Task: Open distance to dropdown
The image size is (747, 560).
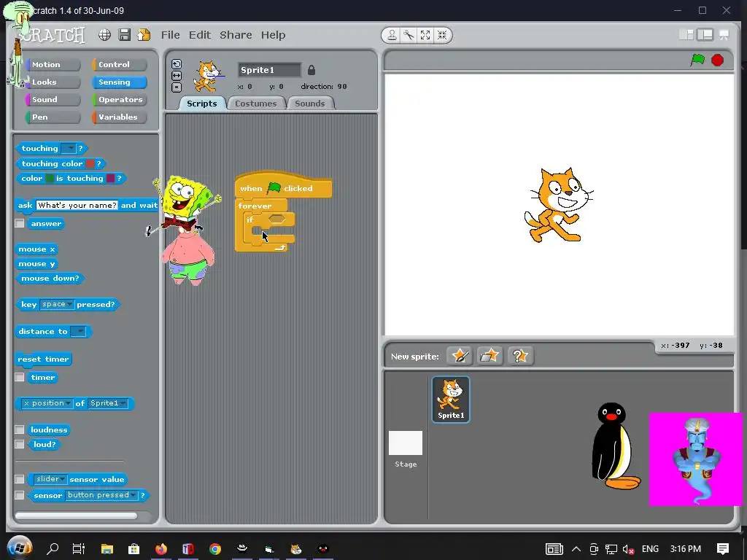Action: [x=78, y=332]
